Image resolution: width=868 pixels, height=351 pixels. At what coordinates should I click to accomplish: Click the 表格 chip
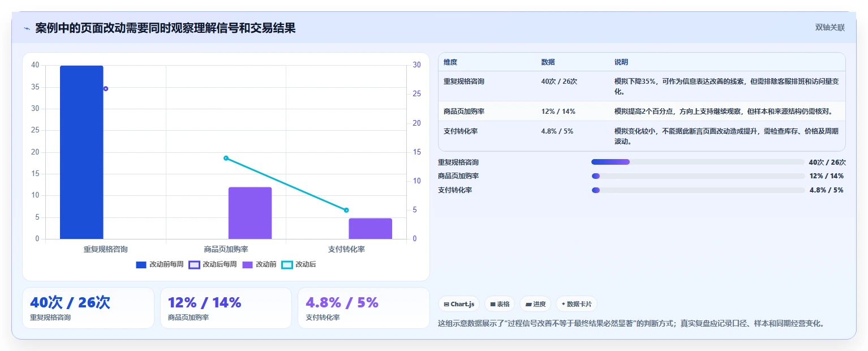coord(500,304)
